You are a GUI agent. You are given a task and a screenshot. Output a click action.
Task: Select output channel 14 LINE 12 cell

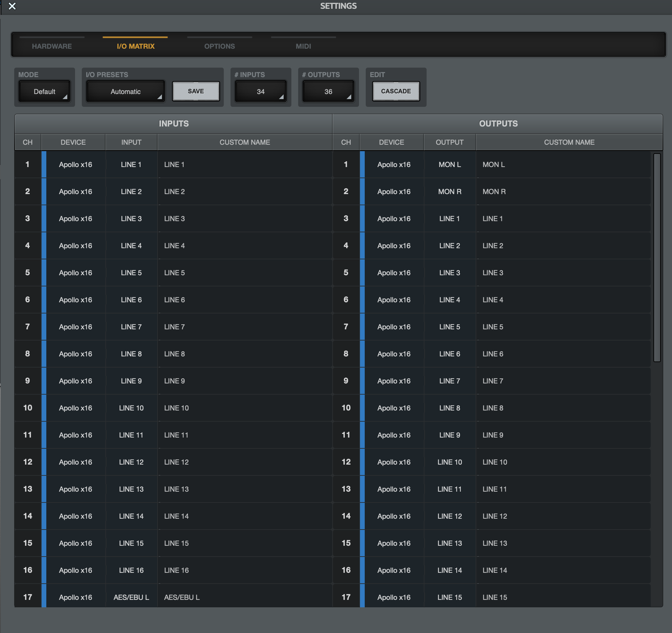tap(450, 516)
